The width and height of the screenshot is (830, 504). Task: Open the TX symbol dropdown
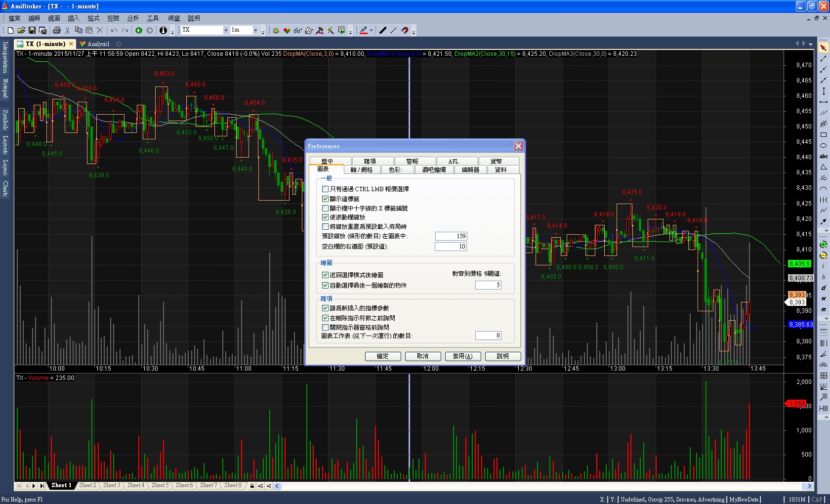[x=226, y=30]
